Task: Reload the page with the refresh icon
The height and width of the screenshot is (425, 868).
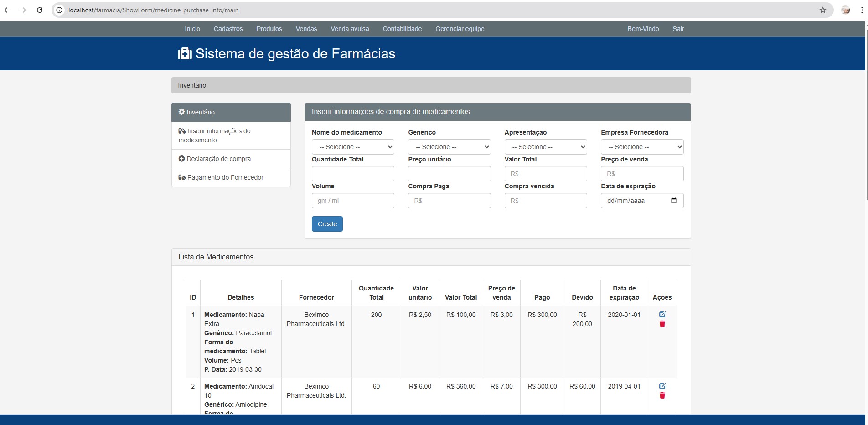Action: pyautogui.click(x=40, y=10)
